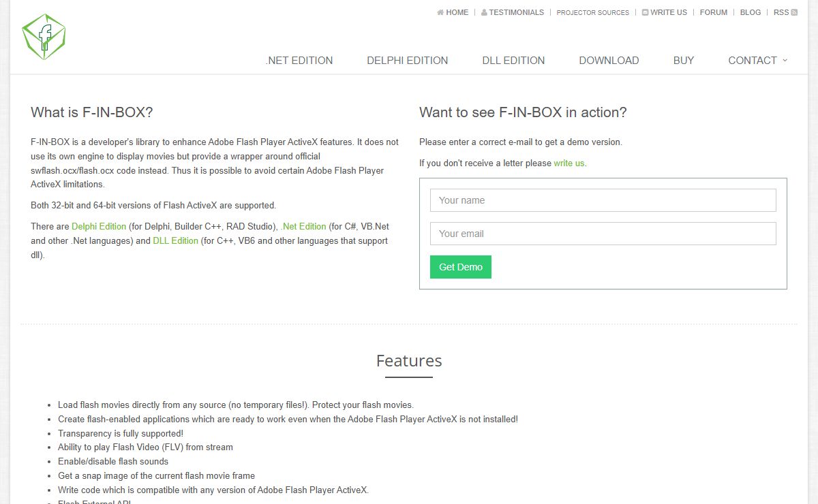Image resolution: width=818 pixels, height=504 pixels.
Task: Go to the DLL EDITION page
Action: tap(513, 60)
